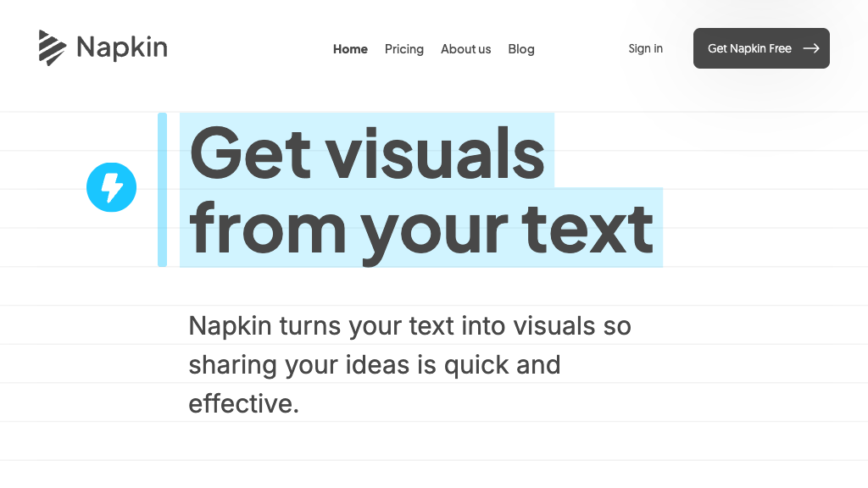Open the Blog link
The height and width of the screenshot is (488, 868).
[521, 49]
